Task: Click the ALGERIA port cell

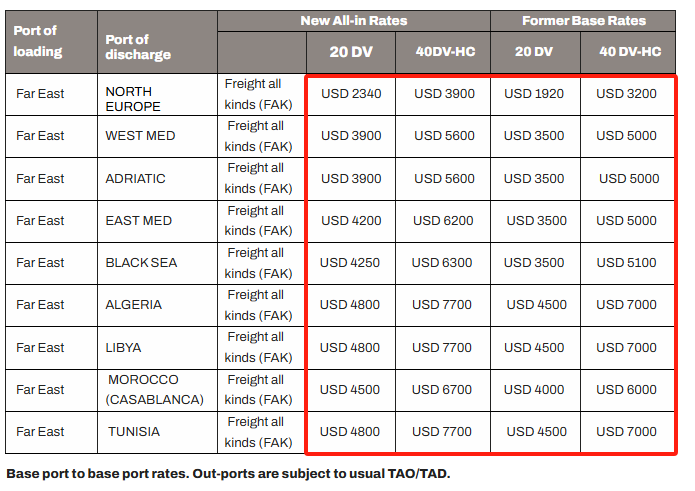Action: click(x=157, y=305)
